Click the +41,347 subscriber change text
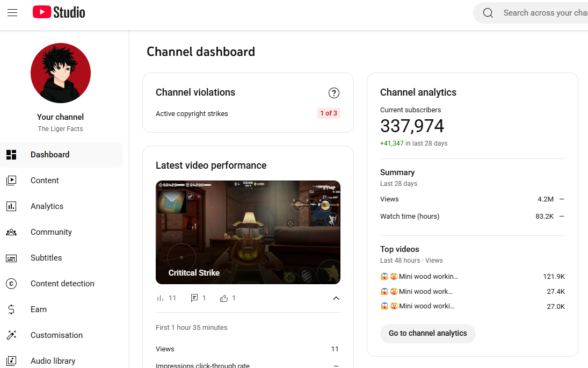This screenshot has height=368, width=588. tap(392, 143)
